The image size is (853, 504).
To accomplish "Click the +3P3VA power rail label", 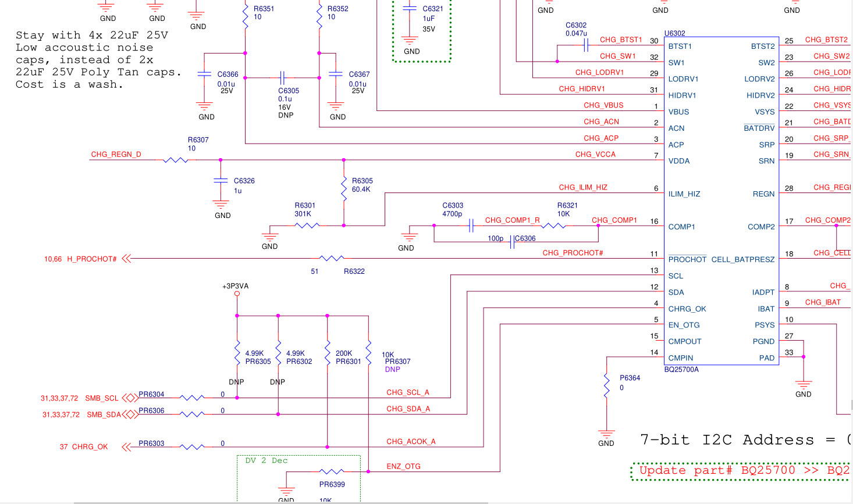I will click(x=235, y=287).
